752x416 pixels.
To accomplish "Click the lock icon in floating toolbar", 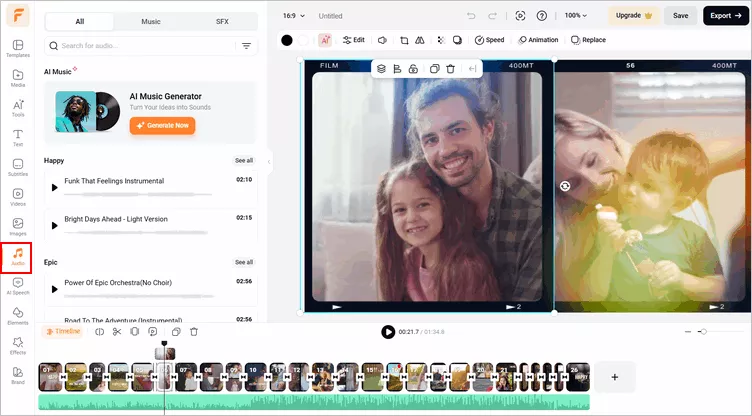I will [x=413, y=69].
